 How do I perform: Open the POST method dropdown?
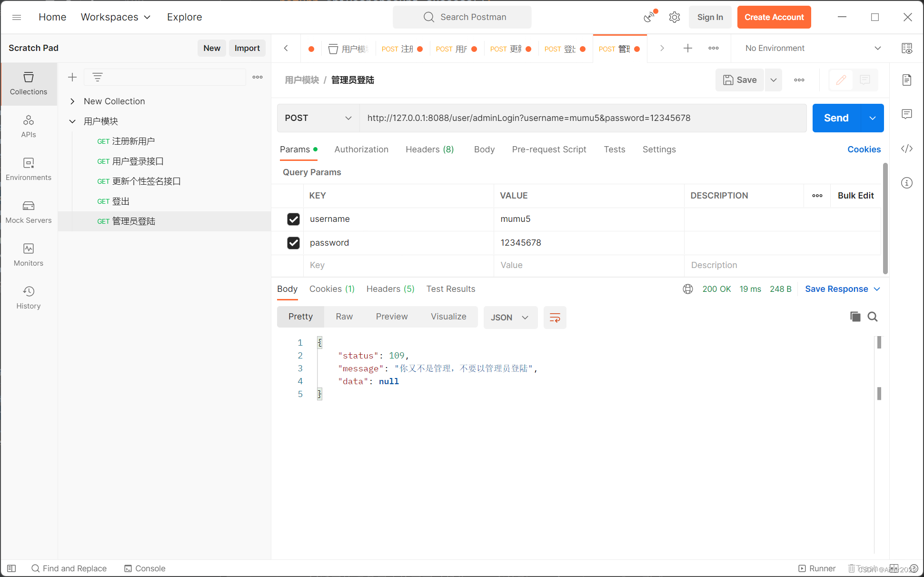[318, 118]
